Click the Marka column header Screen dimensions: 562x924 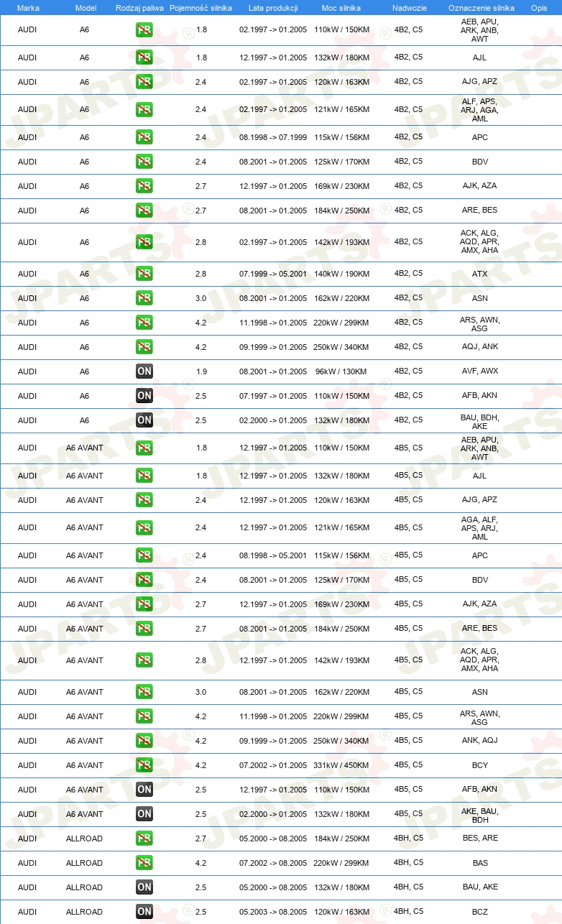28,7
